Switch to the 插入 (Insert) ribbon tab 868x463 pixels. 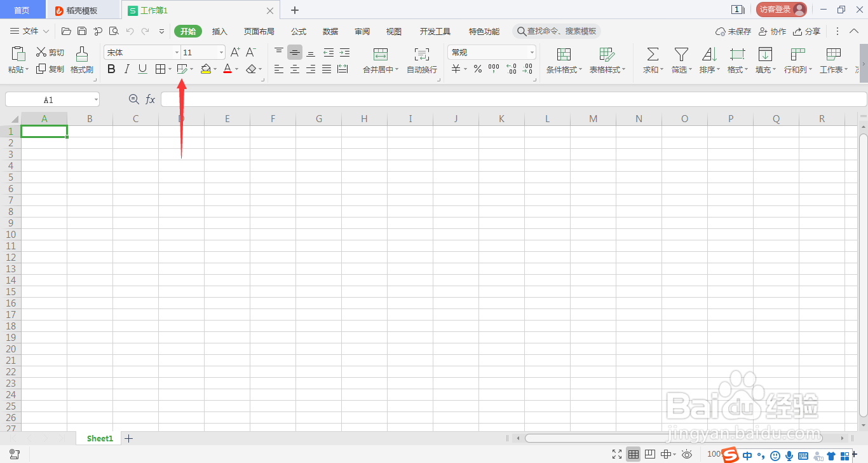tap(219, 31)
